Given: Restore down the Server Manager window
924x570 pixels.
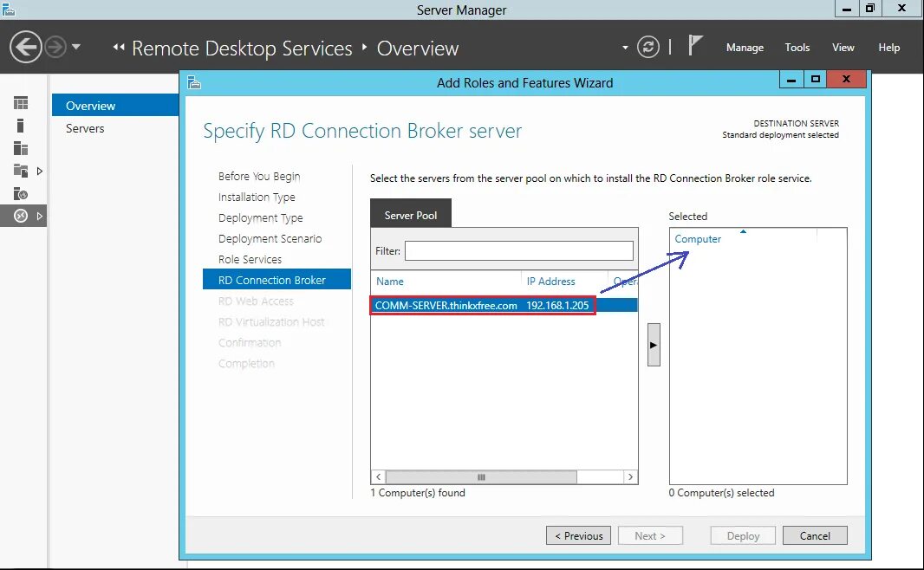Looking at the screenshot, I should tap(870, 9).
